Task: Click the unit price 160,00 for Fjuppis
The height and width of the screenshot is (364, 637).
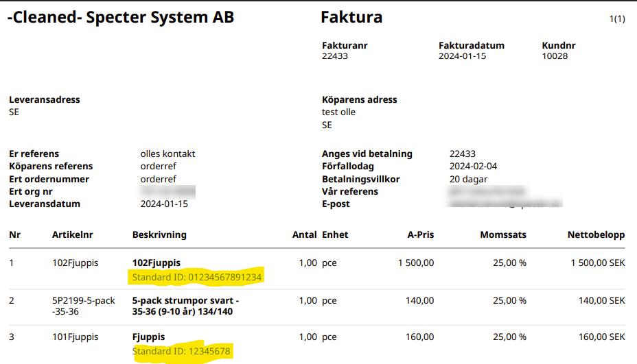Action: click(419, 337)
